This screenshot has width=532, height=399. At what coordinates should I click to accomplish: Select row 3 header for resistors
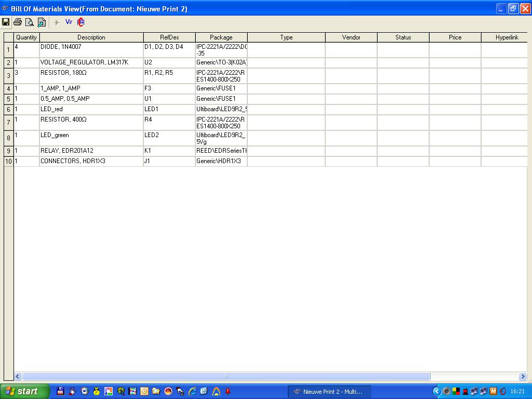point(8,76)
